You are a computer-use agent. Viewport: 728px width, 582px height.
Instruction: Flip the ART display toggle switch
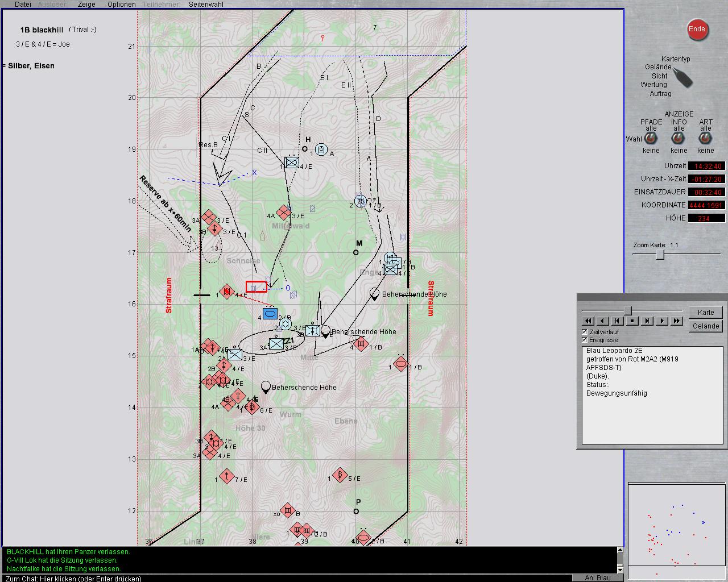pos(706,139)
